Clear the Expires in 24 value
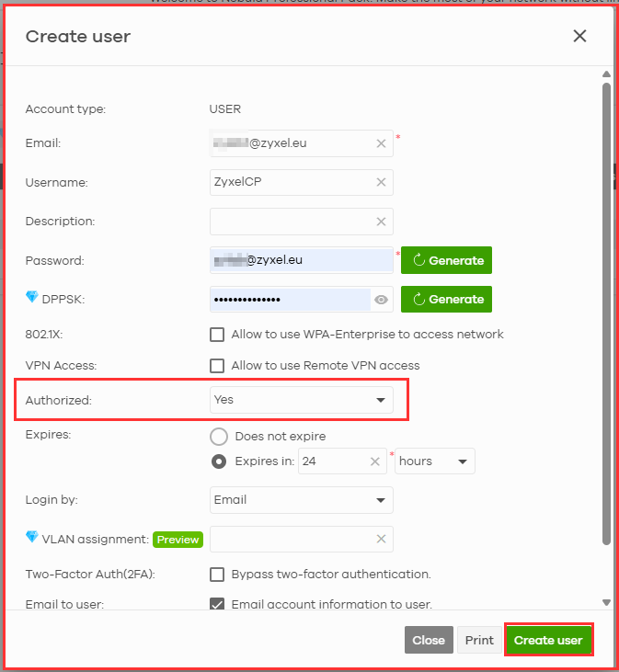The width and height of the screenshot is (619, 672). (x=375, y=461)
